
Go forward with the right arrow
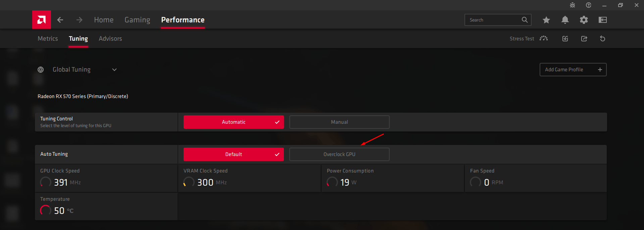[79, 20]
